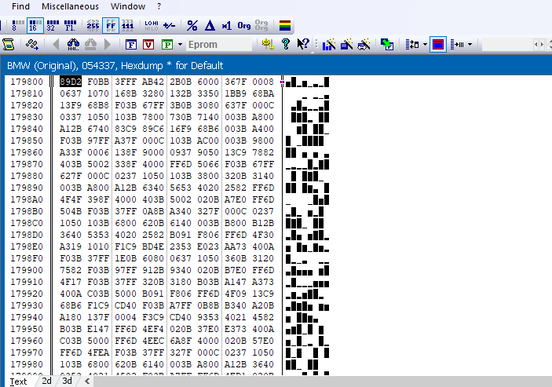Click hex value E147 in row 179950
Viewport: 552px width, 387px height.
click(98, 329)
